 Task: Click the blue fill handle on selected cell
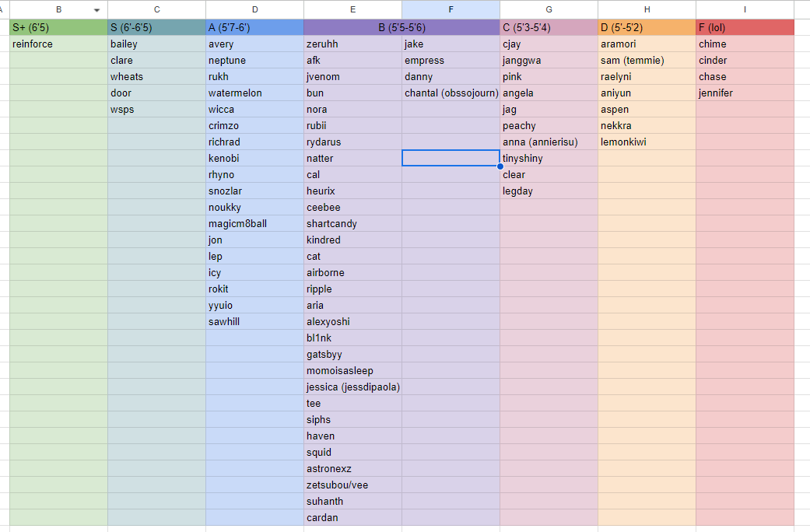(500, 166)
